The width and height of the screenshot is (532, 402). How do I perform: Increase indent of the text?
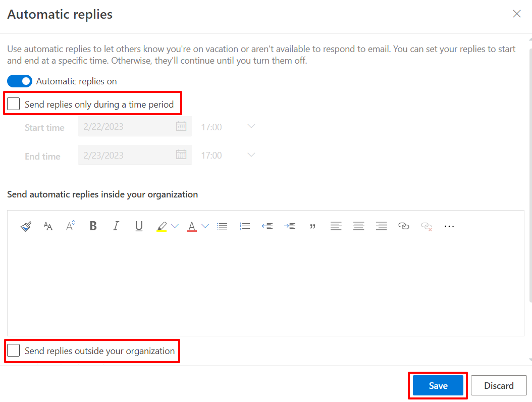[x=290, y=226]
